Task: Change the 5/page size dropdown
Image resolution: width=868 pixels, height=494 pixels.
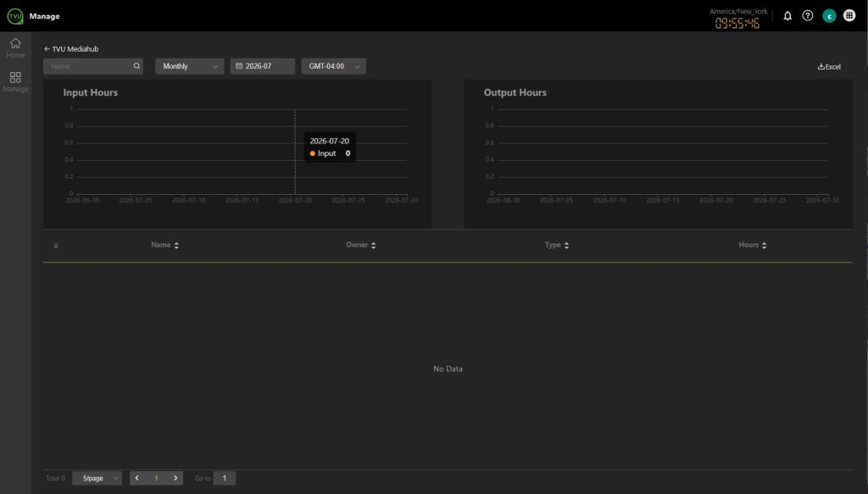Action: [x=97, y=478]
